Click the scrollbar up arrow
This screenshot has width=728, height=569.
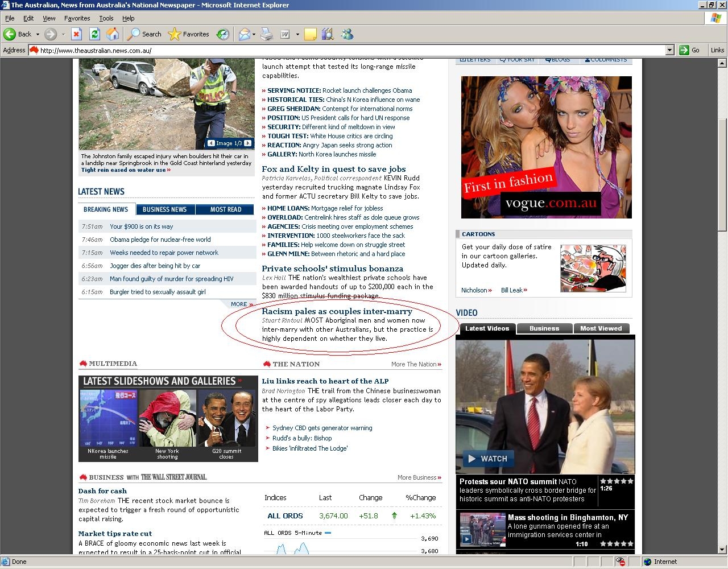[722, 63]
